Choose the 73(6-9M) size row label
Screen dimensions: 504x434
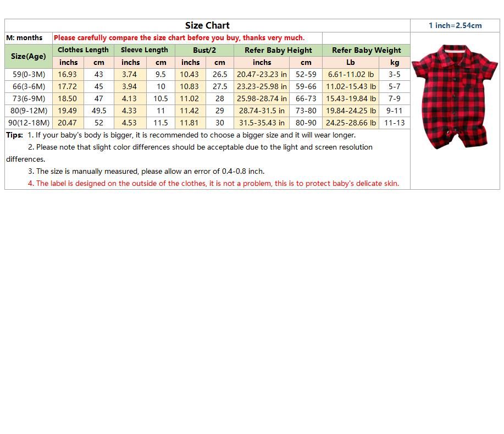[29, 98]
